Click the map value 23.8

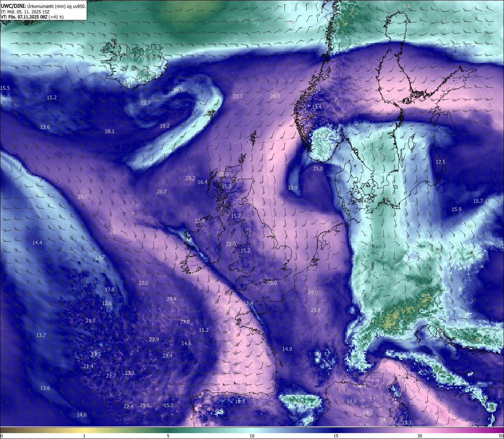click(x=315, y=310)
